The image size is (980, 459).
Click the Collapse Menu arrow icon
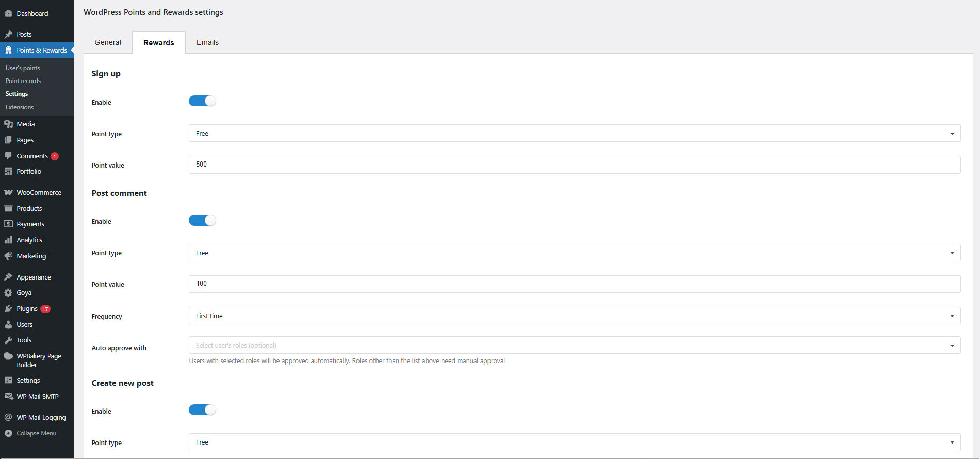pyautogui.click(x=8, y=433)
